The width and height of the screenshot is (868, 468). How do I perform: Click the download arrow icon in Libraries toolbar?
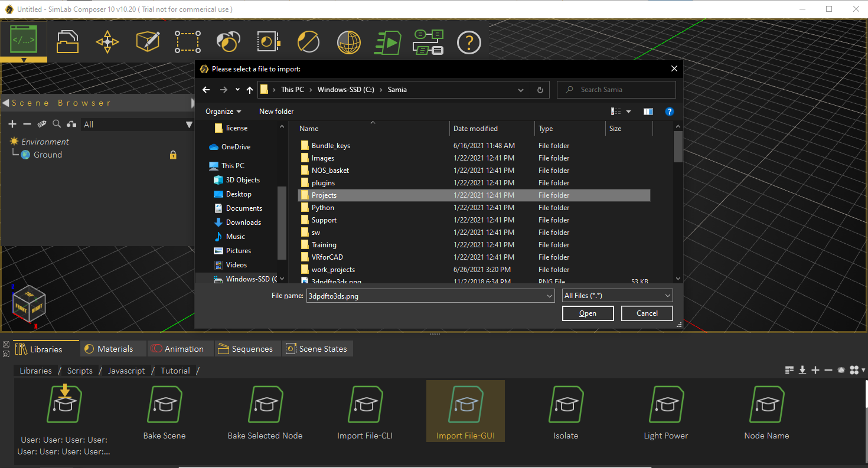(x=802, y=370)
